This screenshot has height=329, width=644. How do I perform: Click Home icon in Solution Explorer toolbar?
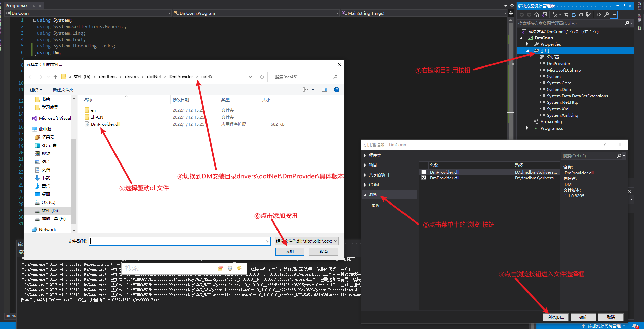537,15
